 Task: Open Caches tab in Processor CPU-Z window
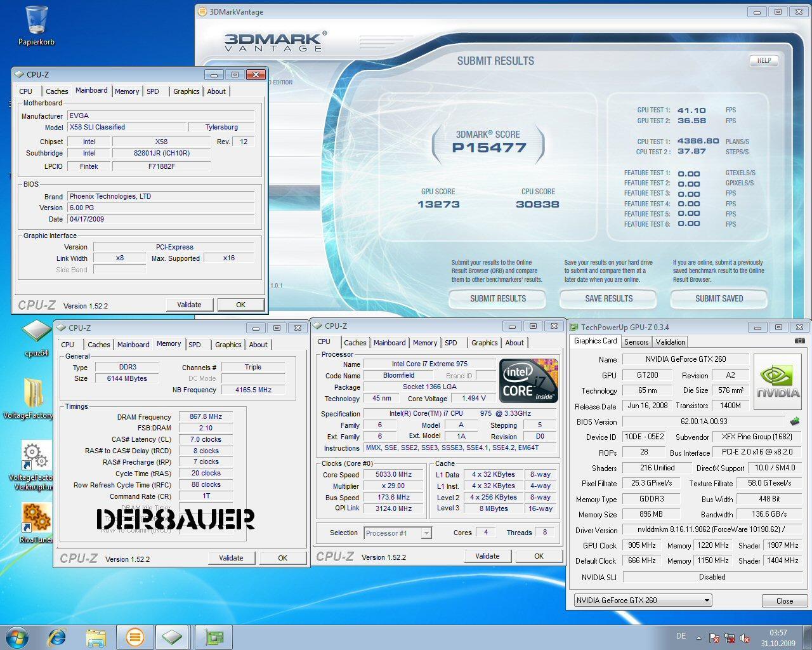355,343
